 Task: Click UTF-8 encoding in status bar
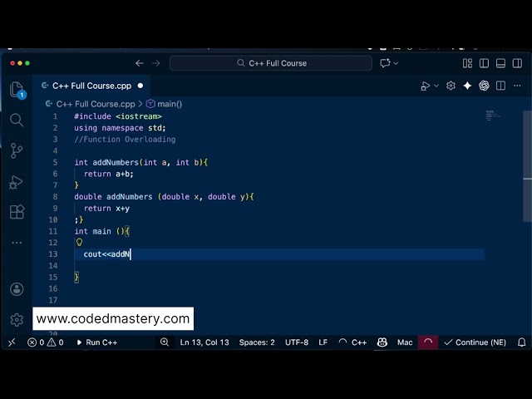(297, 342)
